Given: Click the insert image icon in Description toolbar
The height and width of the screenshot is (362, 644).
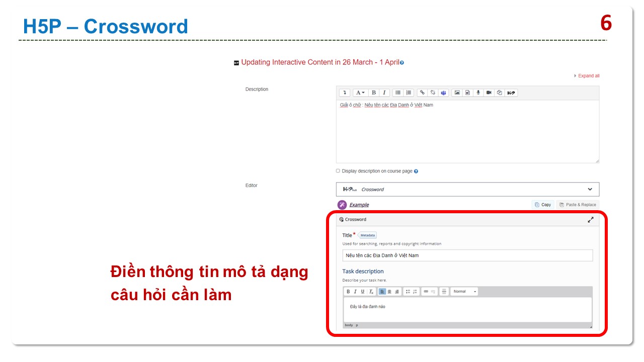Looking at the screenshot, I should [x=457, y=93].
